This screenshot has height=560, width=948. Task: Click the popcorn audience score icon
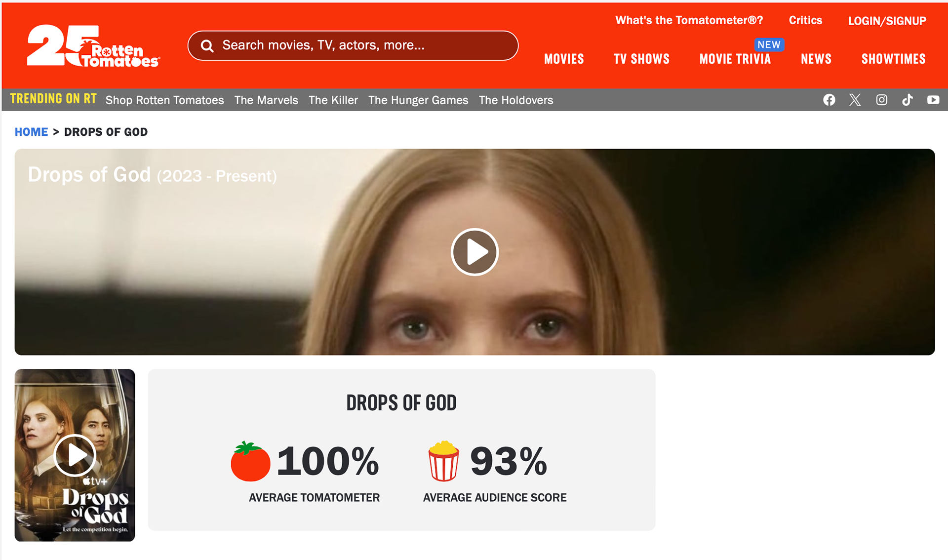[x=443, y=461]
